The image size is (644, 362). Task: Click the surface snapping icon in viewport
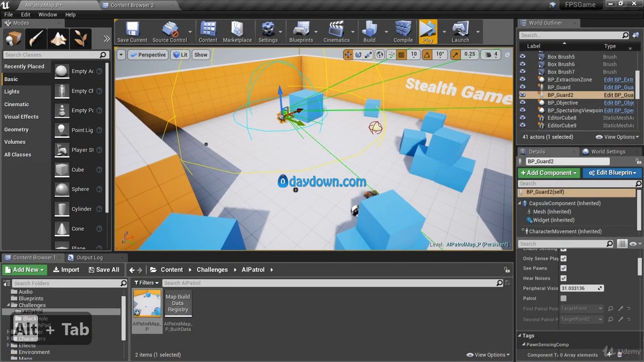pyautogui.click(x=390, y=55)
